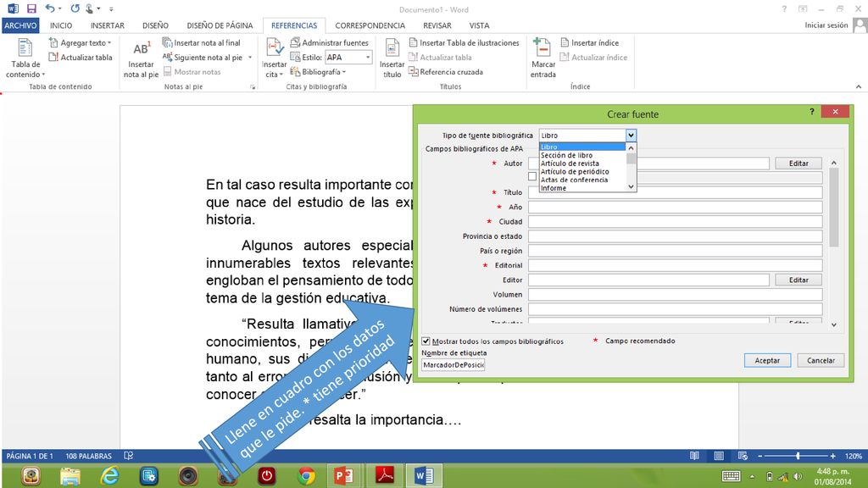Open Tabla de contenido gallery
This screenshot has width=868, height=488.
pyautogui.click(x=25, y=58)
